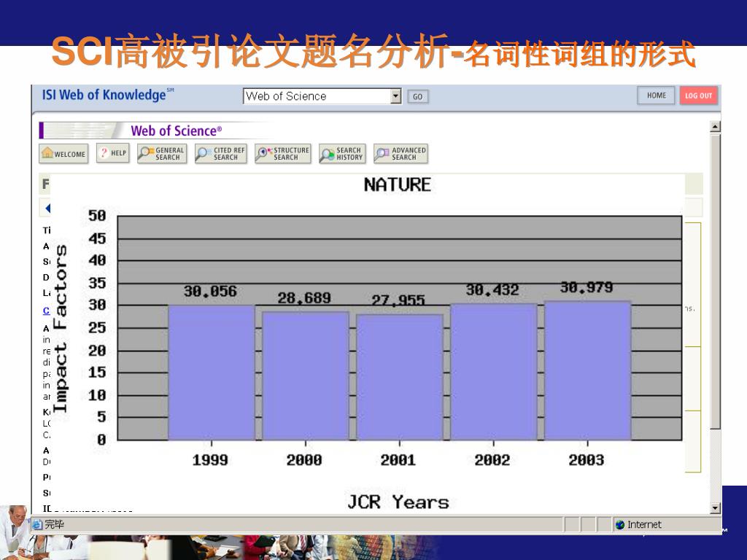Click the 1999 year label
The width and height of the screenshot is (747, 560).
click(x=210, y=459)
